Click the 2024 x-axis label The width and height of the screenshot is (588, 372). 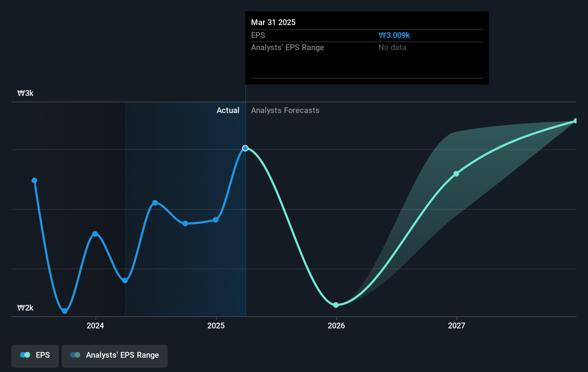95,325
